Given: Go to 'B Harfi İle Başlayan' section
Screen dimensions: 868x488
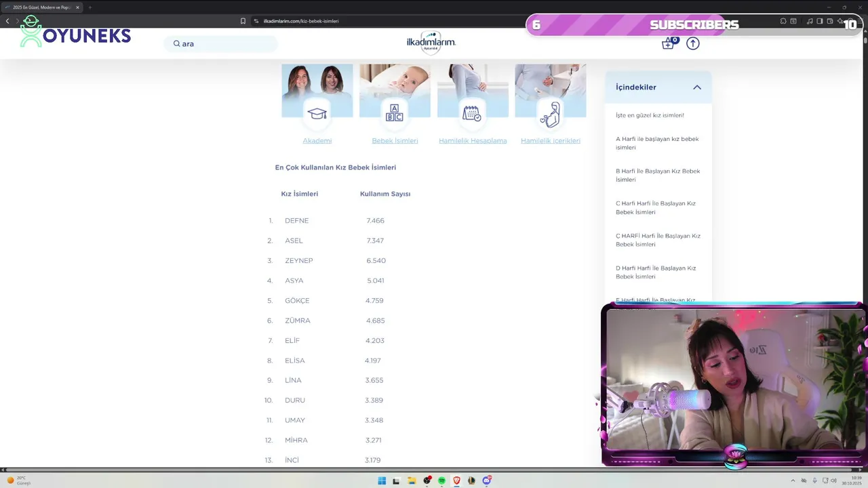Looking at the screenshot, I should click(658, 176).
